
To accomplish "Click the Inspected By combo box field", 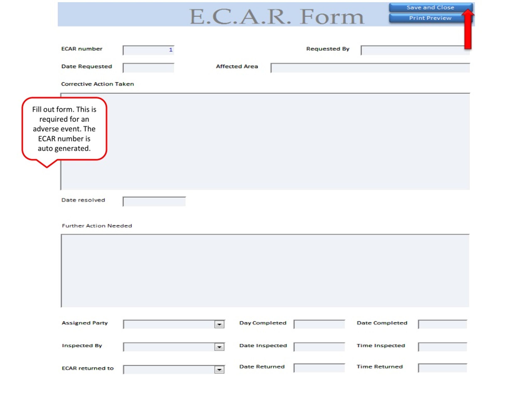I will click(x=174, y=347).
